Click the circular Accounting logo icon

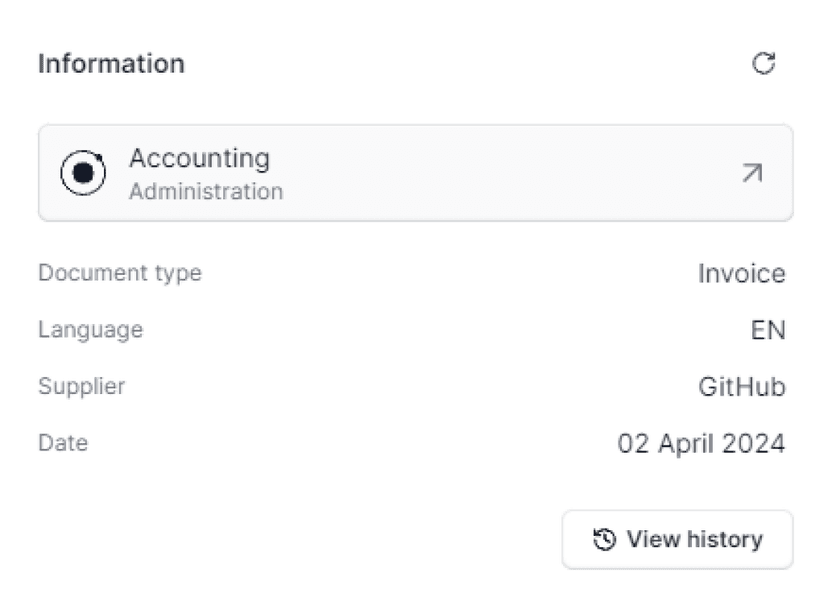(x=84, y=173)
